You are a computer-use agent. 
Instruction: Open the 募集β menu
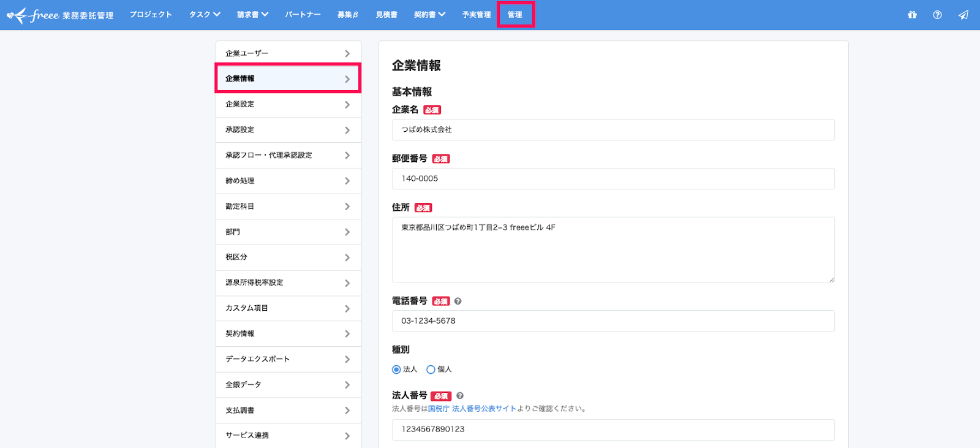click(347, 15)
